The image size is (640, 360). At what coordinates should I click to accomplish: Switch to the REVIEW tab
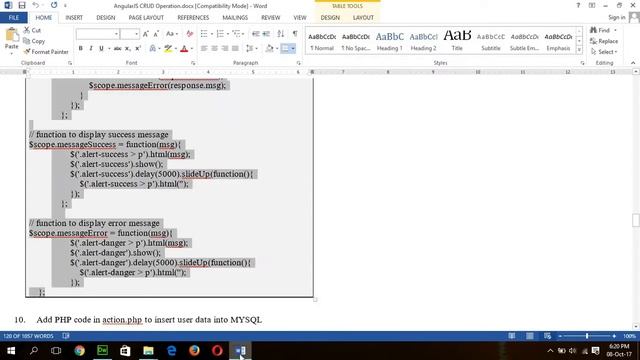(x=271, y=18)
